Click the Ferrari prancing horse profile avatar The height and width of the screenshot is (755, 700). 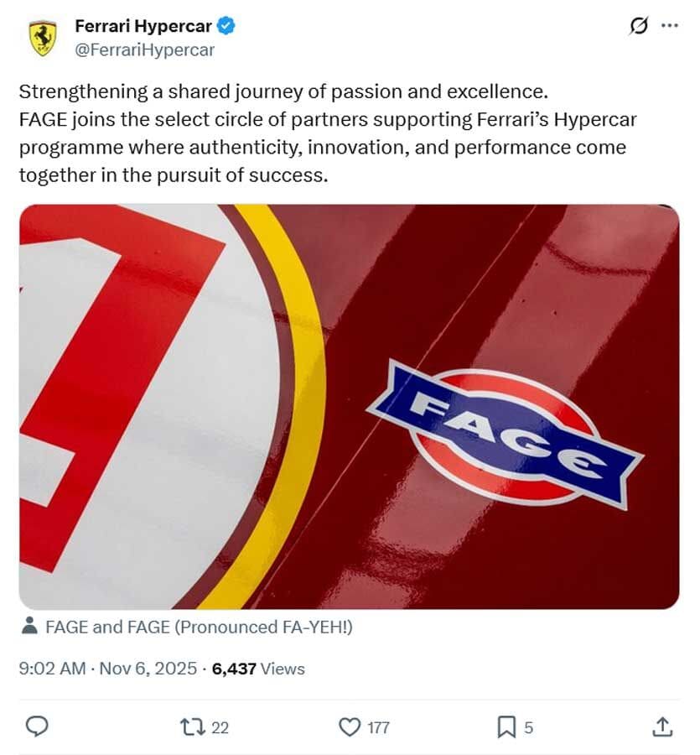tap(42, 39)
